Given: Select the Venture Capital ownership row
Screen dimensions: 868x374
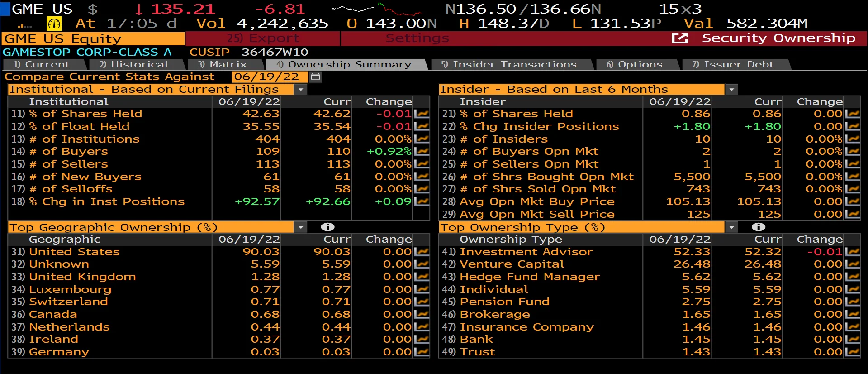Looking at the screenshot, I should [650, 264].
